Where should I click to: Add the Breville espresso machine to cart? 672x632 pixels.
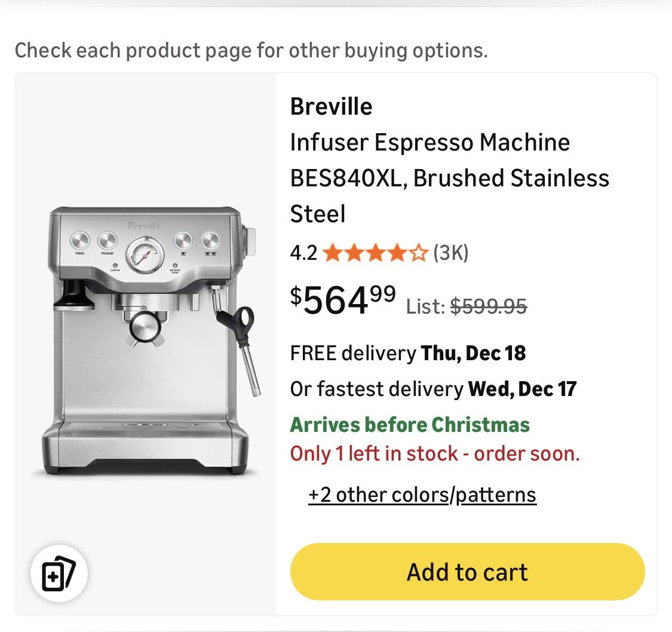467,572
